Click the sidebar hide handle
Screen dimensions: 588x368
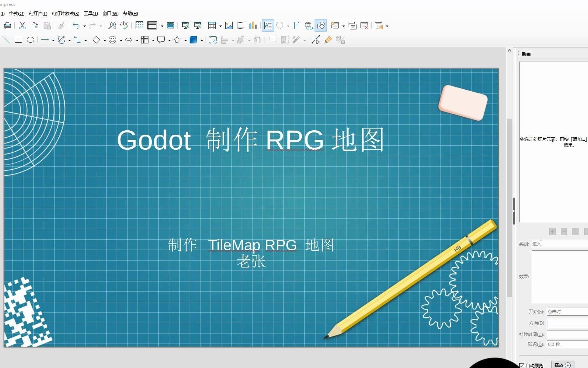click(514, 211)
